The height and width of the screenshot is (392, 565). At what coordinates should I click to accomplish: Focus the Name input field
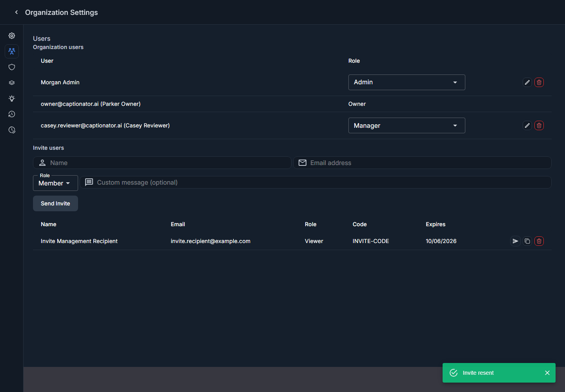tap(162, 163)
